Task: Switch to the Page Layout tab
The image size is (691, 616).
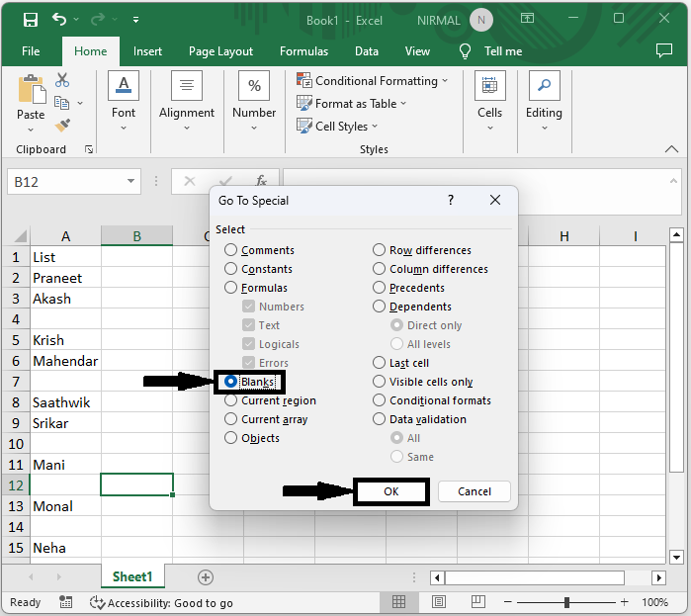Action: pos(220,51)
